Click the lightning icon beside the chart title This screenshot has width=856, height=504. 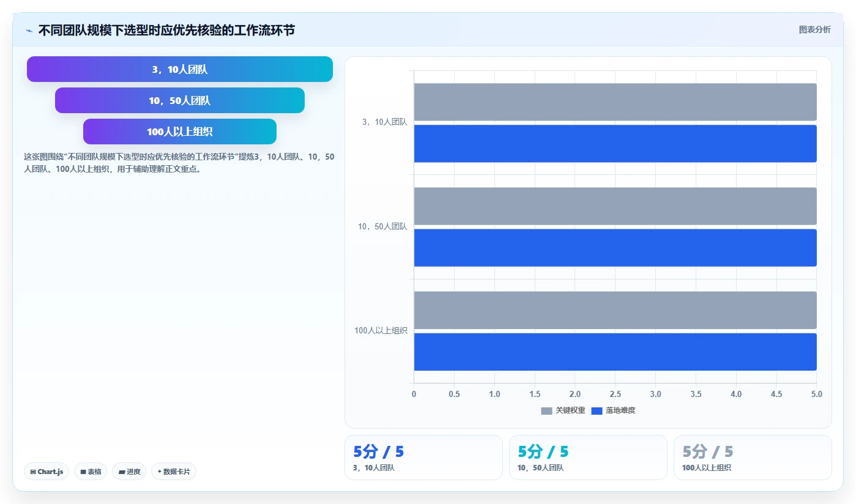pos(29,30)
